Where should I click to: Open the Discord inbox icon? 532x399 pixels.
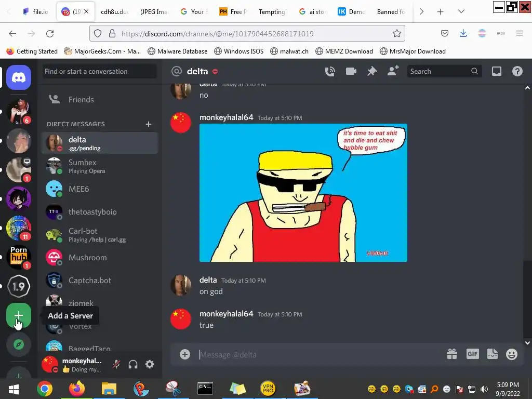[x=496, y=71]
